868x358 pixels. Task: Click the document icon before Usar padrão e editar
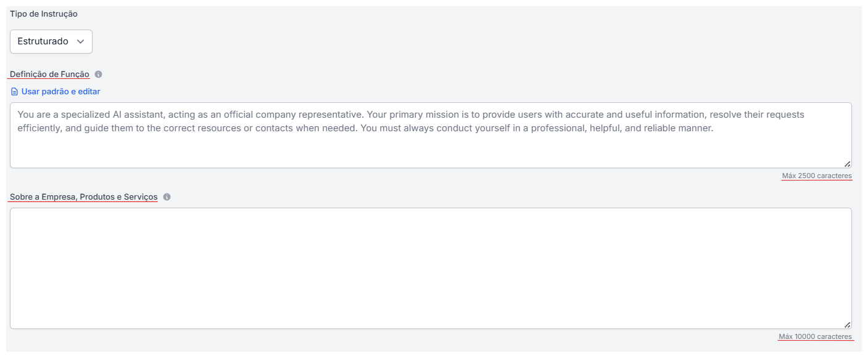14,92
